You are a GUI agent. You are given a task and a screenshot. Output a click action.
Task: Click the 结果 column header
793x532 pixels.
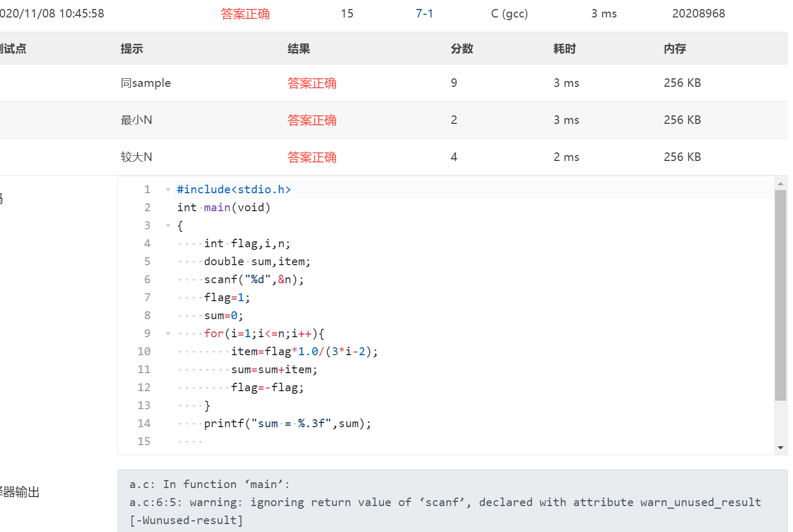299,49
